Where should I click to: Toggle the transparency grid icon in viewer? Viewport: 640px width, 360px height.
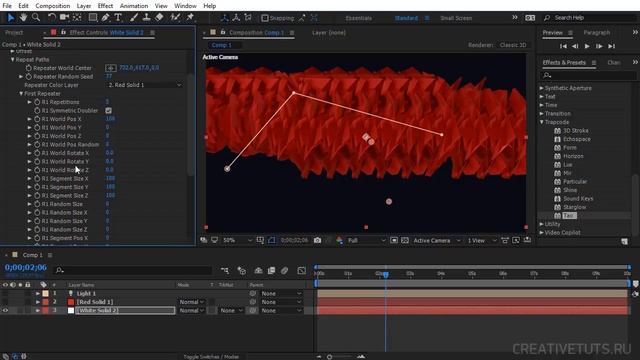405,240
